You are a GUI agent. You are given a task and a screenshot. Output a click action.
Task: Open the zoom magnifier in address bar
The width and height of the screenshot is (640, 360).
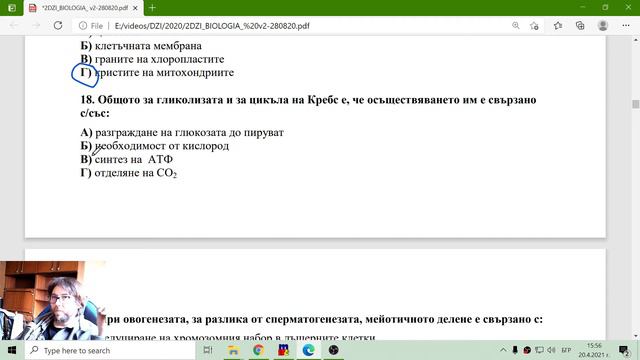coord(516,26)
